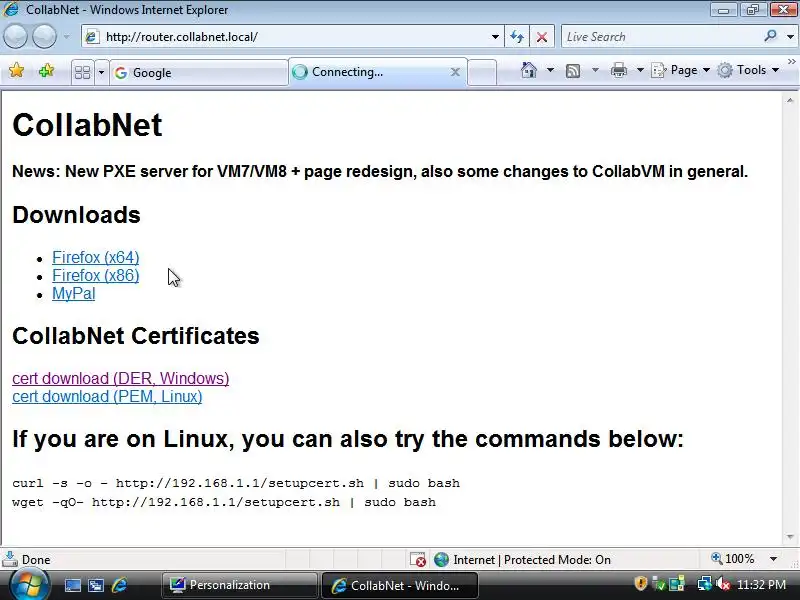This screenshot has width=800, height=600.
Task: Click the Internet zone globe icon
Action: pyautogui.click(x=441, y=560)
